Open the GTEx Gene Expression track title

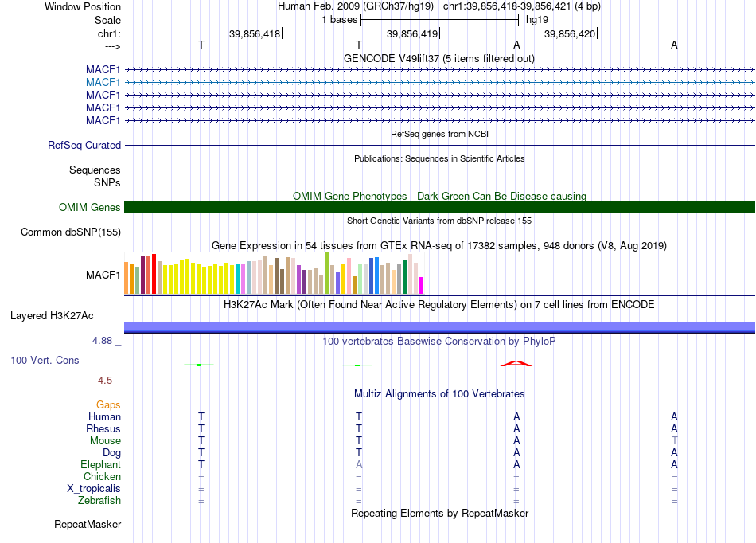(439, 245)
